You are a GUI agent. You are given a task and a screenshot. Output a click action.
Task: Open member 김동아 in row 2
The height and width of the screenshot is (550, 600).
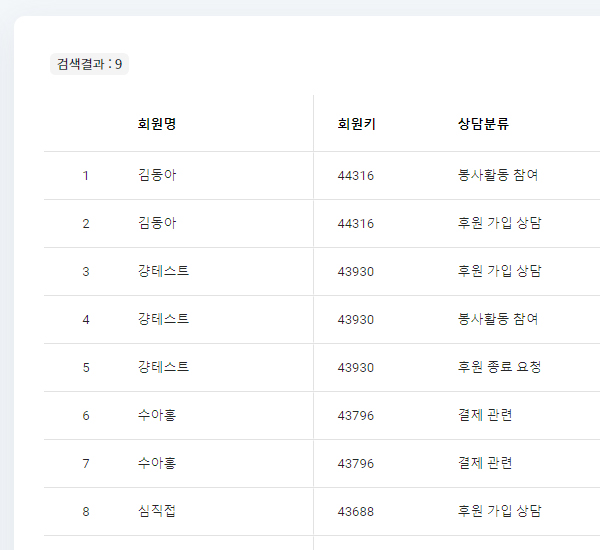[x=157, y=224]
